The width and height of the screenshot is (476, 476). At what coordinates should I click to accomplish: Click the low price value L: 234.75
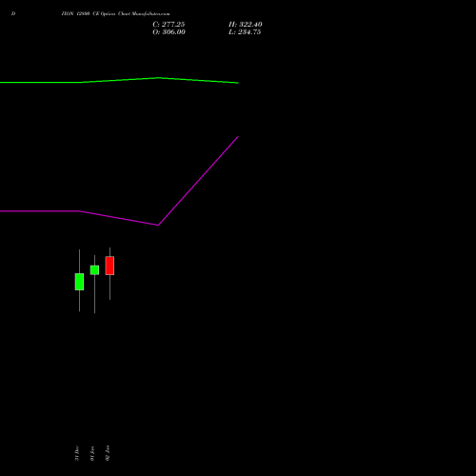[x=245, y=32]
